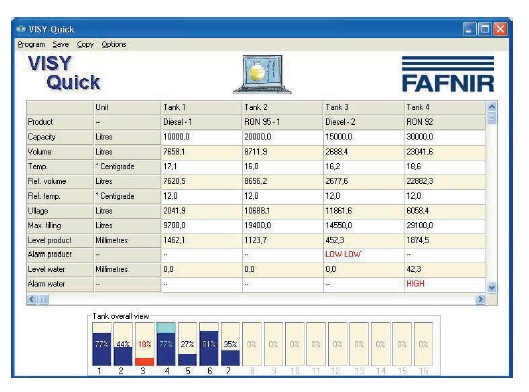Click the HIGH water alarm cell for Tank 4
Viewport: 529px width, 392px height.
click(x=445, y=284)
